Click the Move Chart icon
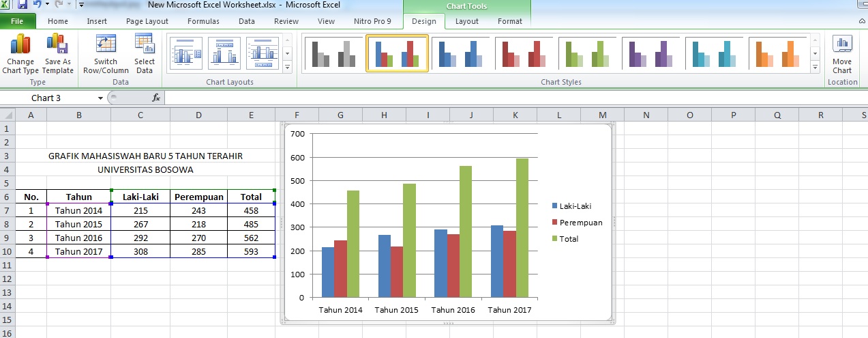Image resolution: width=868 pixels, height=338 pixels. pos(842,55)
